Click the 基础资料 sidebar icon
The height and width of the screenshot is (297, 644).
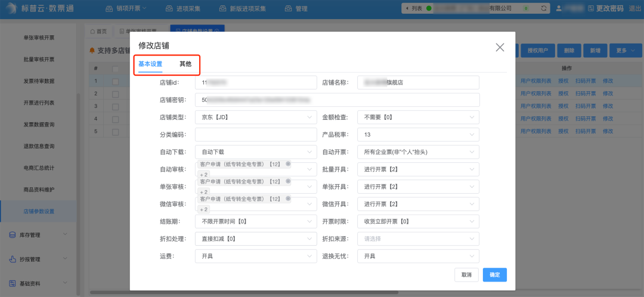[13, 284]
